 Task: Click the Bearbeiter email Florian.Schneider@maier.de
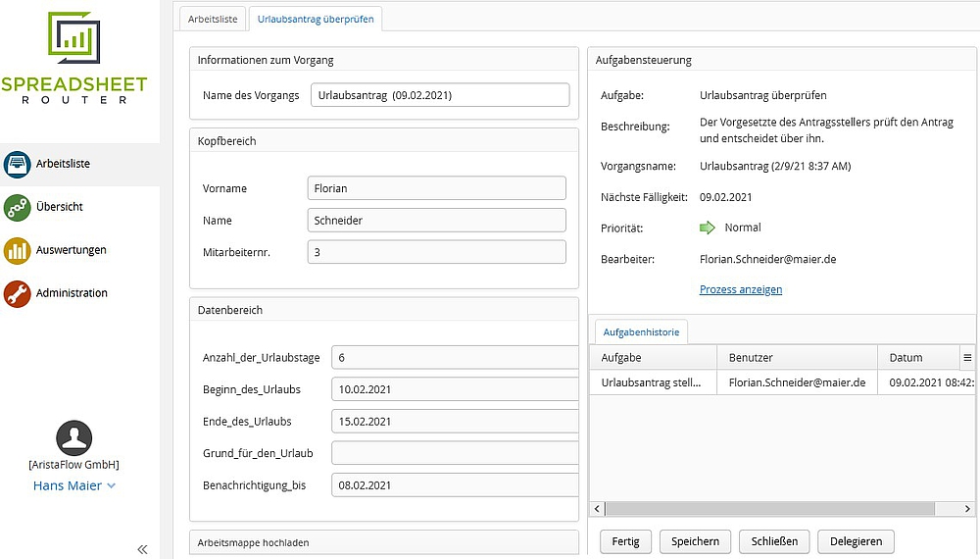pos(767,259)
